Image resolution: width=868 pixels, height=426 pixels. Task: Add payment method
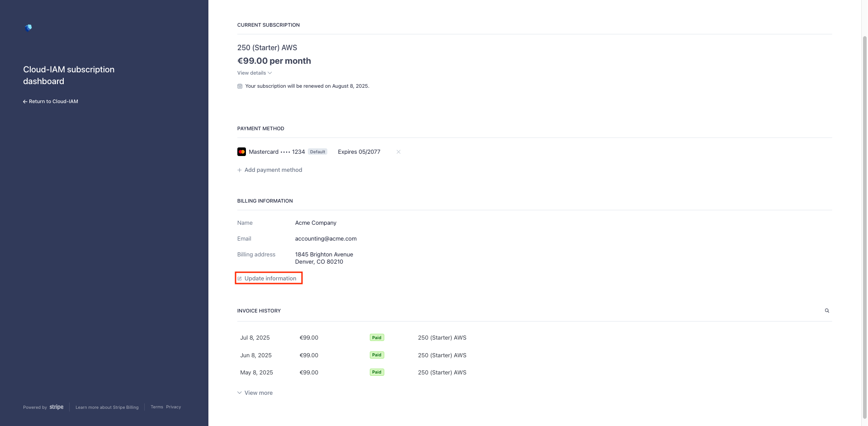(x=270, y=170)
